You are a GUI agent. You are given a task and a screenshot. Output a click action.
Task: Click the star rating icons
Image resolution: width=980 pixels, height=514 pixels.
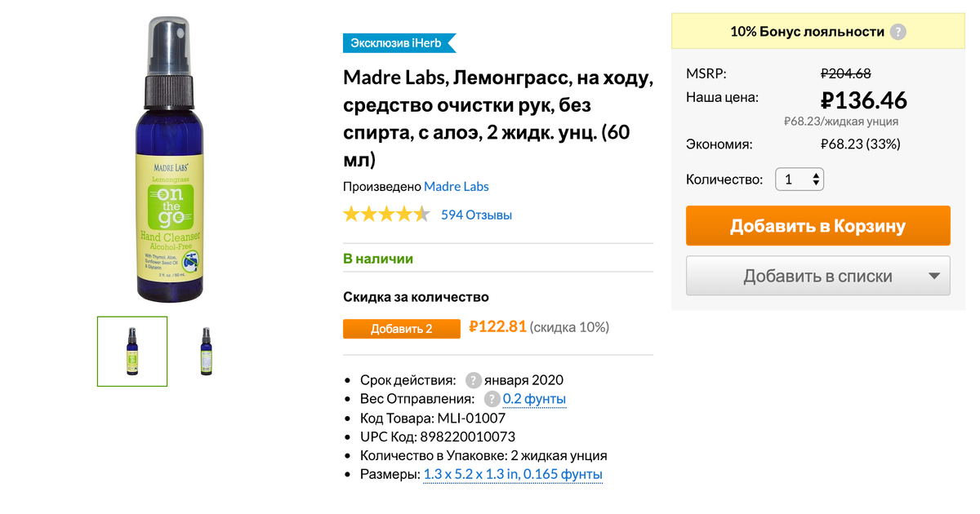[x=386, y=215]
